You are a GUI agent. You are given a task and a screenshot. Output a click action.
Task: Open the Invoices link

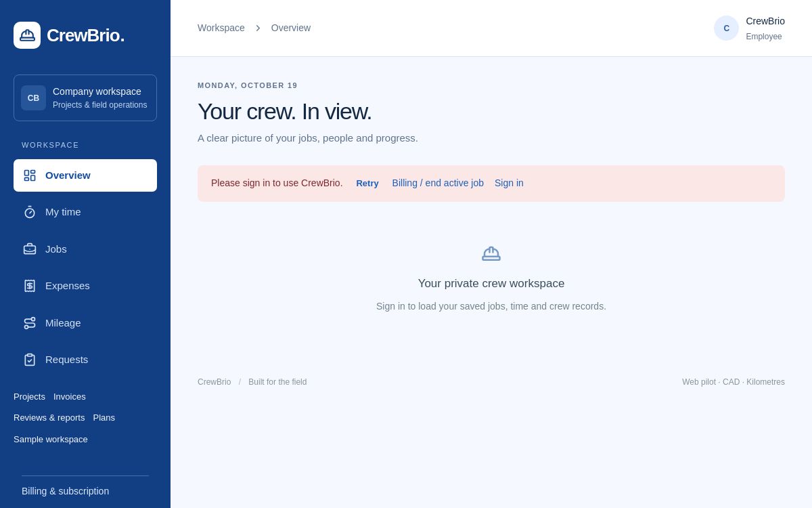coord(70,397)
